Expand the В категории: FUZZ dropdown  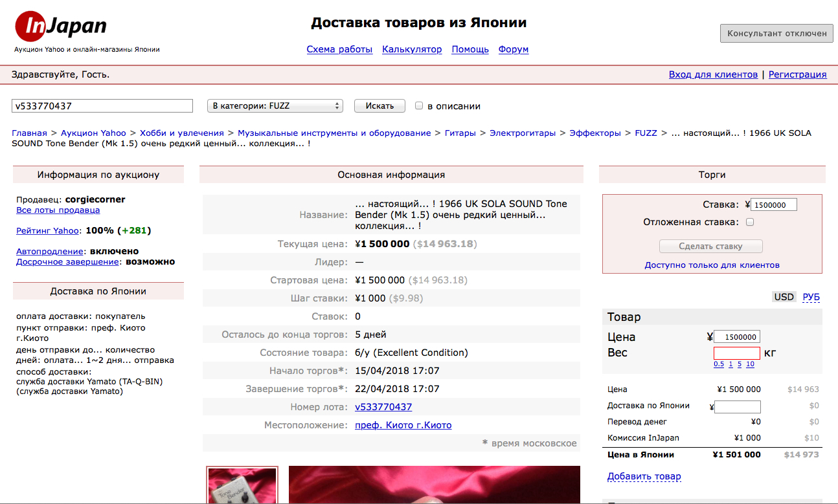coord(275,105)
